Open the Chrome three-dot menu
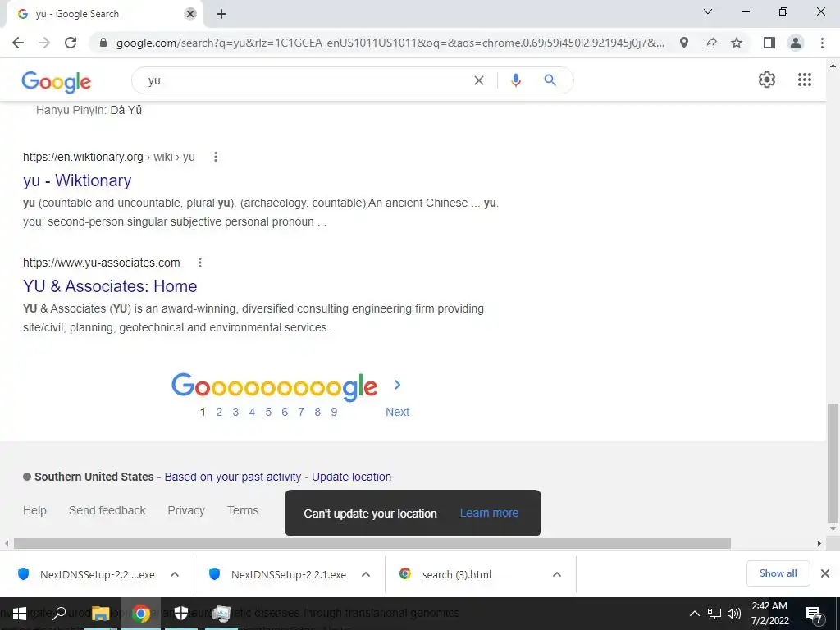This screenshot has width=840, height=630. click(x=822, y=43)
